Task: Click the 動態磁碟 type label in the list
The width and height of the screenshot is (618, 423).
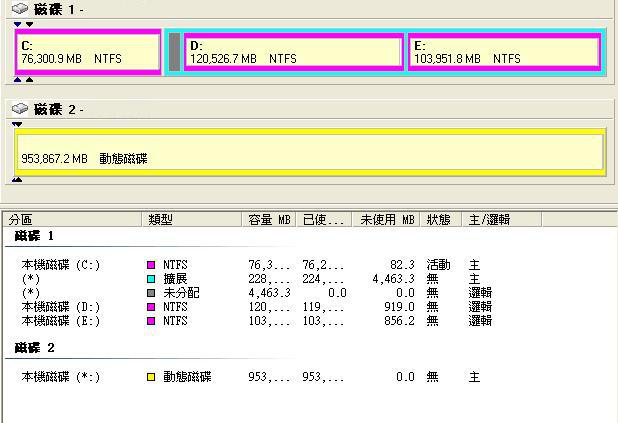Action: (187, 377)
